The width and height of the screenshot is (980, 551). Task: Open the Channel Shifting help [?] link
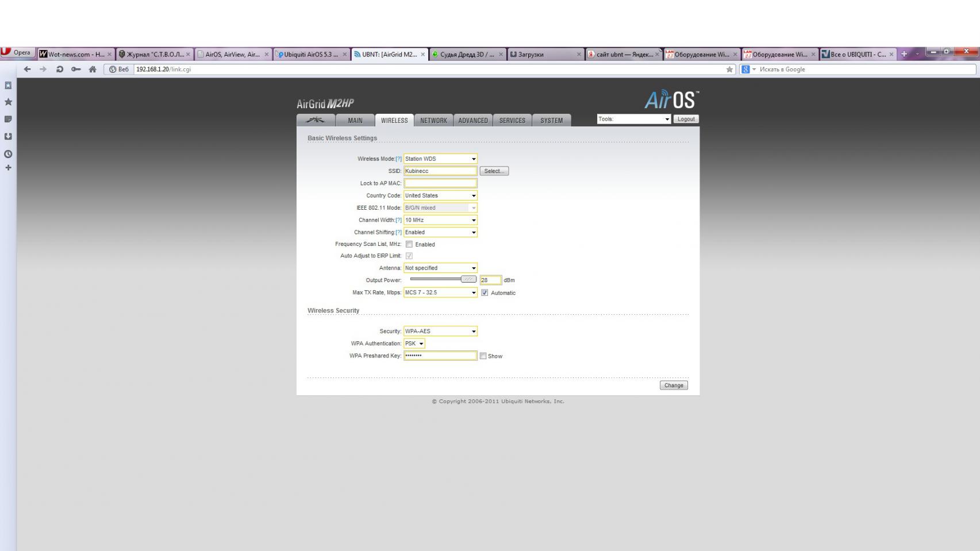398,232
